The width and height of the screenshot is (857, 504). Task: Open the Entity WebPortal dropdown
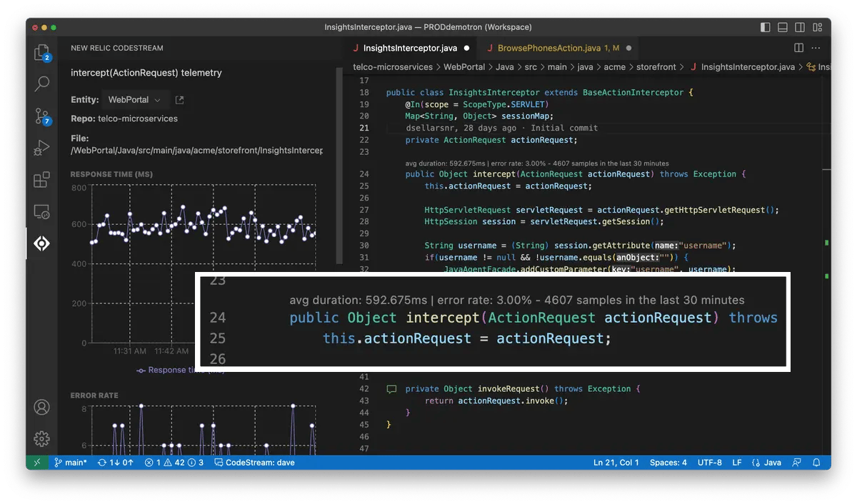134,100
